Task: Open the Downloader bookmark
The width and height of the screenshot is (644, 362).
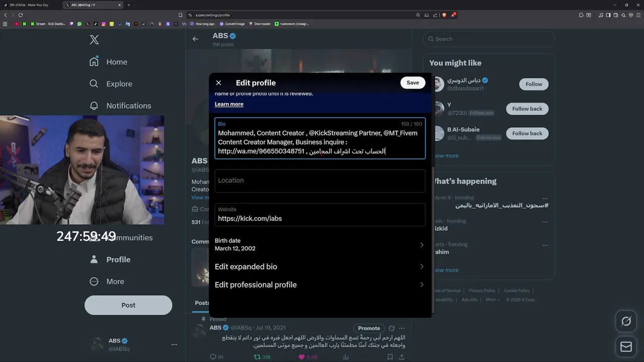Action: pyautogui.click(x=260, y=24)
